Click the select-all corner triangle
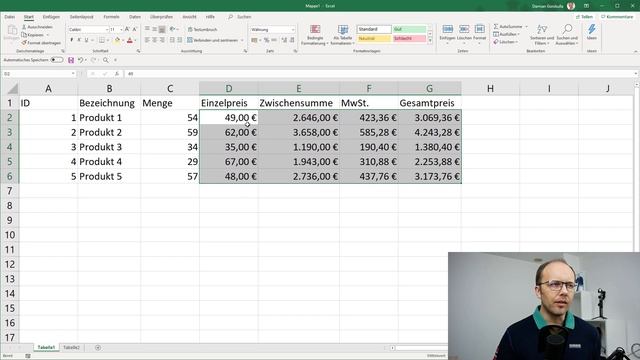Screen dimensions: 640x360 click(12, 89)
